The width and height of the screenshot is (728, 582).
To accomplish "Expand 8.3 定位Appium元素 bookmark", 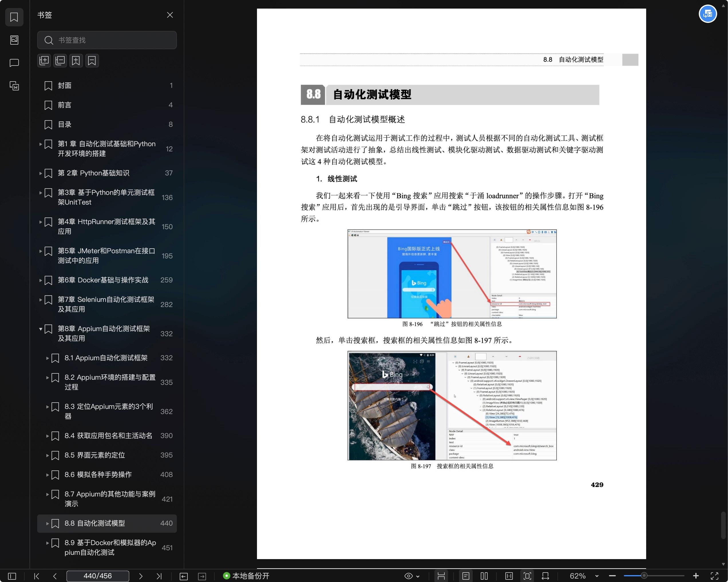I will tap(47, 407).
